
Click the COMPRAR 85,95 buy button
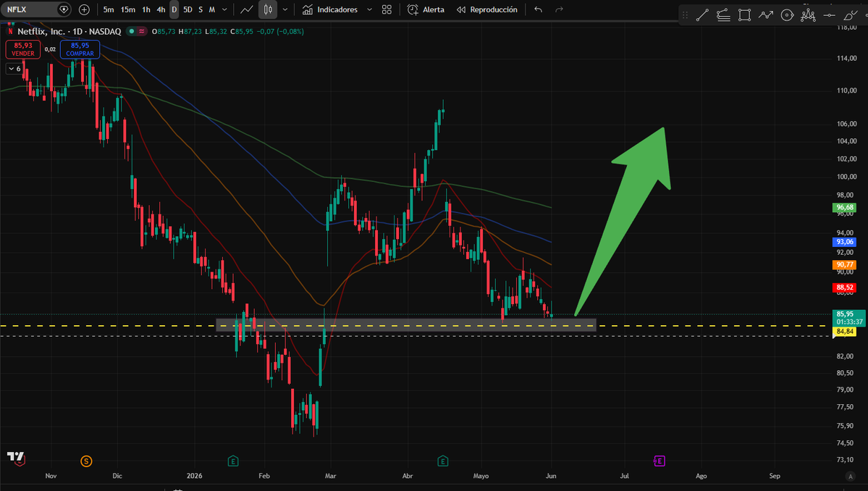coord(80,49)
